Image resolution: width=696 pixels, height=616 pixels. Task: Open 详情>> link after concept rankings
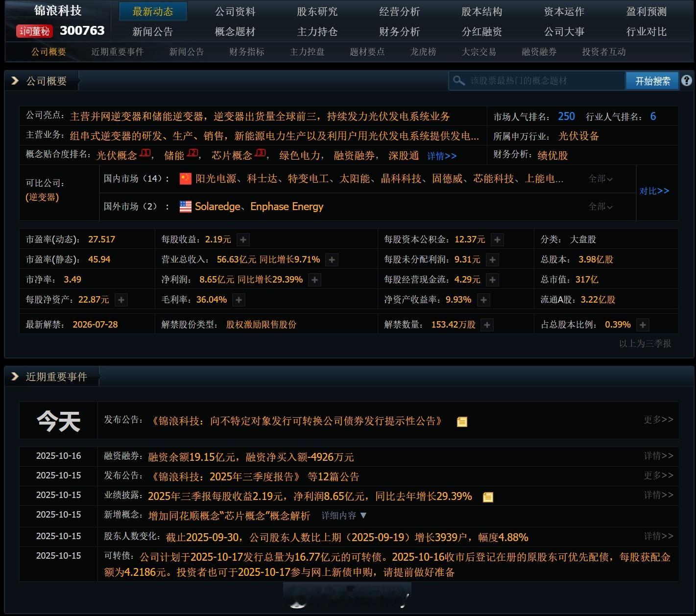(442, 156)
